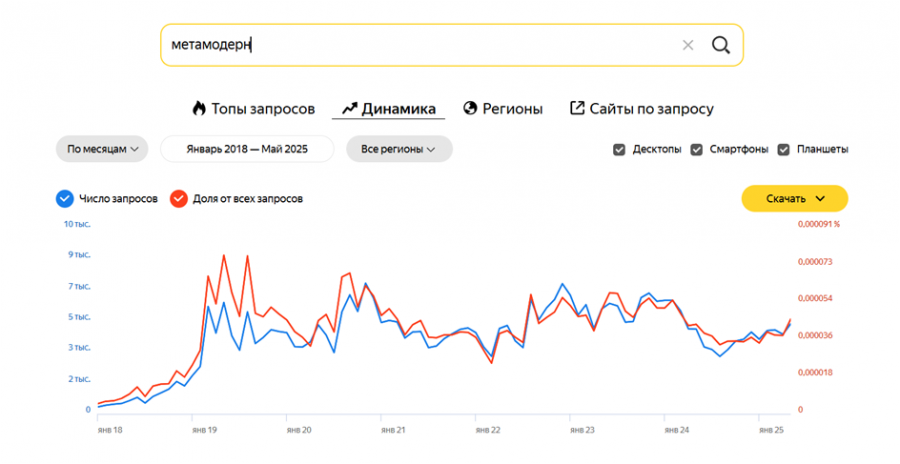Click the trend arrow icon beside Динамика
The width and height of the screenshot is (900, 464).
[349, 108]
